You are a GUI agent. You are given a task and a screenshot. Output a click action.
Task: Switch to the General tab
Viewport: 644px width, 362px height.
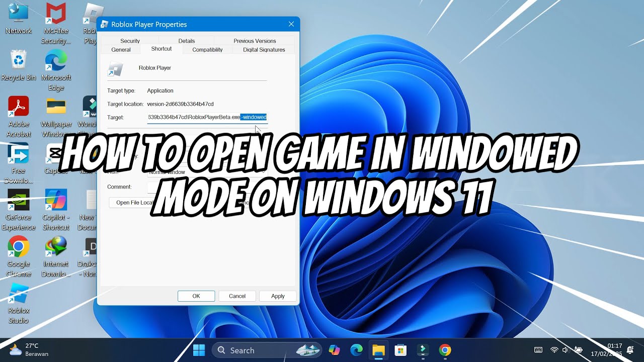click(121, 50)
